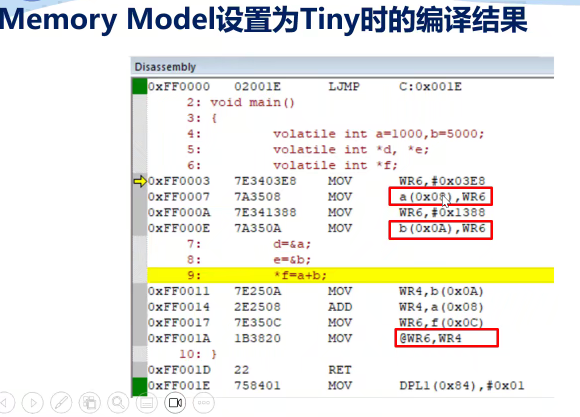
Task: Select the RET mnemonic
Action: click(x=340, y=370)
